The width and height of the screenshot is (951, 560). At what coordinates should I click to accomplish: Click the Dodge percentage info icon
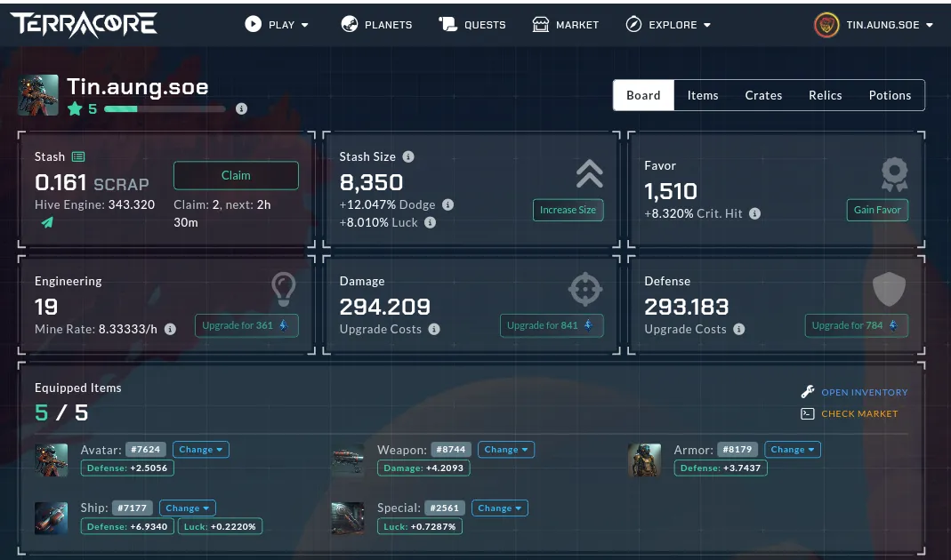(x=447, y=204)
